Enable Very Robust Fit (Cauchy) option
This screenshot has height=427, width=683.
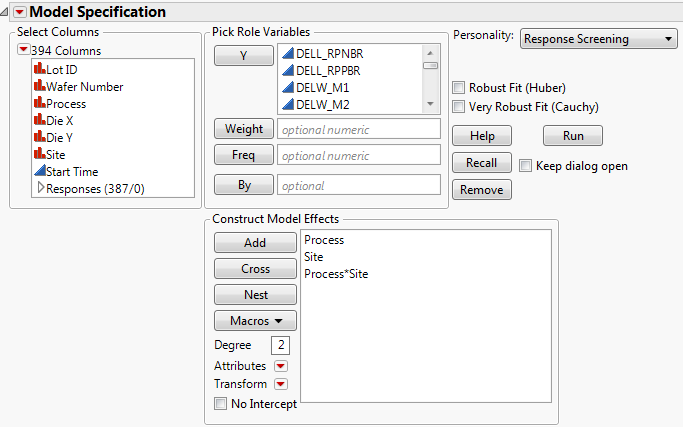(x=460, y=106)
